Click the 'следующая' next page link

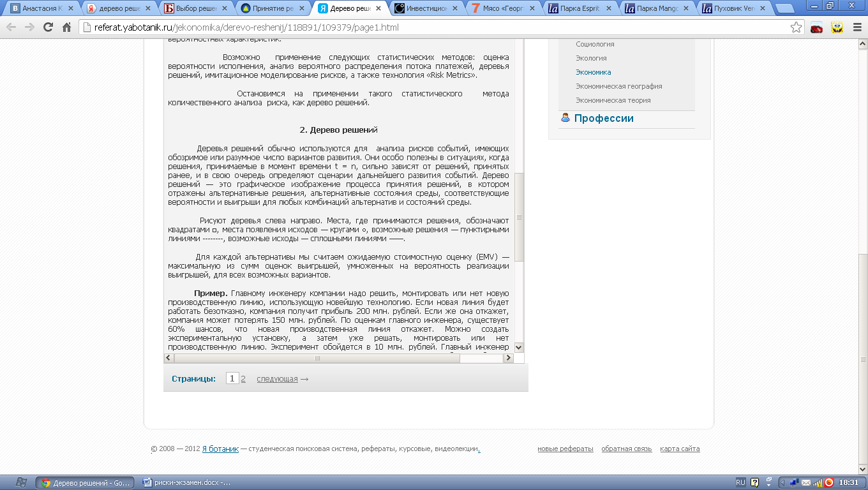pyautogui.click(x=277, y=379)
